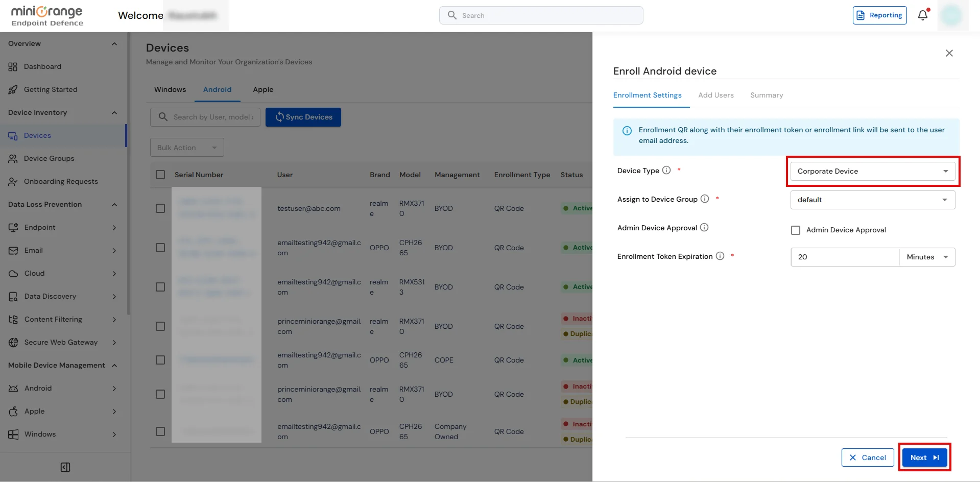Open the Minutes unit dropdown

(927, 257)
